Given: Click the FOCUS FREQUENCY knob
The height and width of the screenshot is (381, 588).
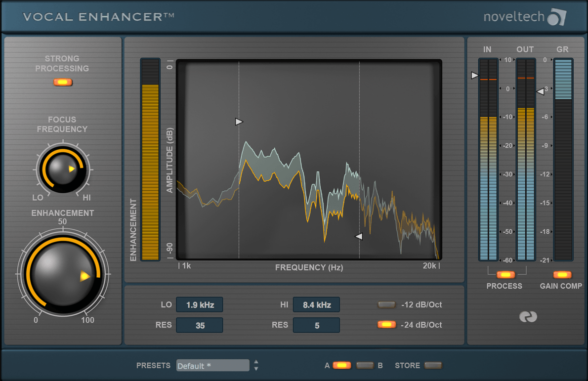Looking at the screenshot, I should (x=62, y=169).
